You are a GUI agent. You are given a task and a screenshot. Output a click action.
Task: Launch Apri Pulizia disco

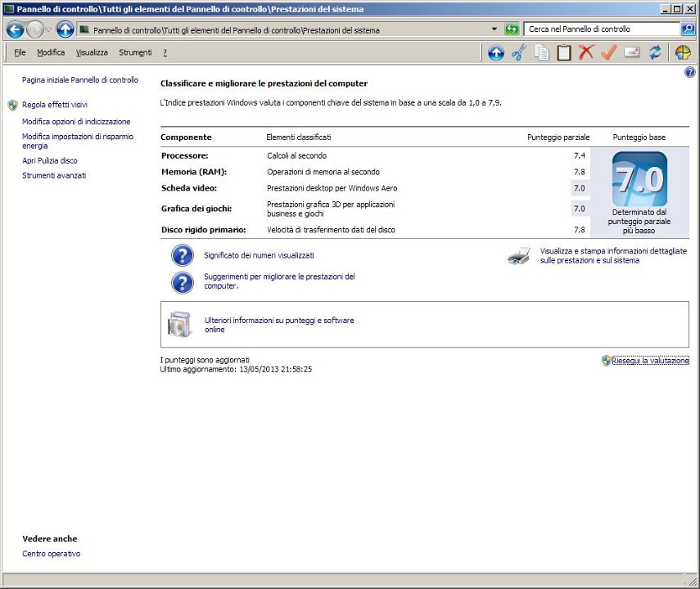50,160
